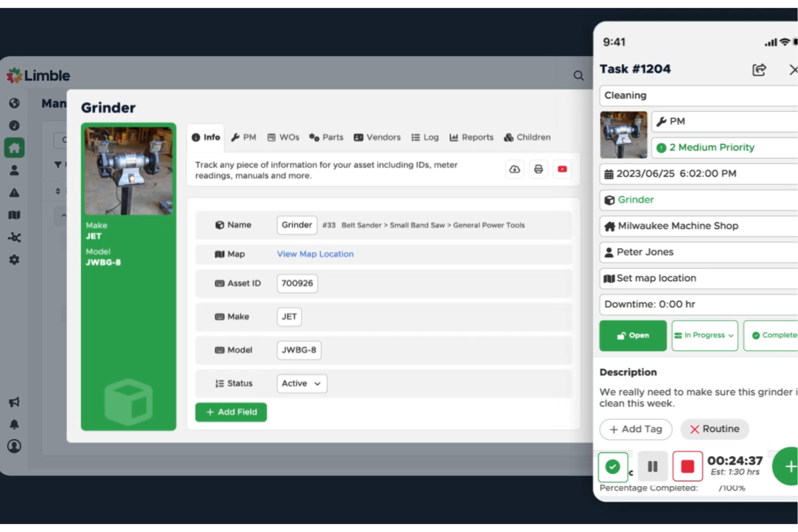Click the Add Field button
Image resolution: width=798 pixels, height=532 pixels.
pyautogui.click(x=231, y=412)
